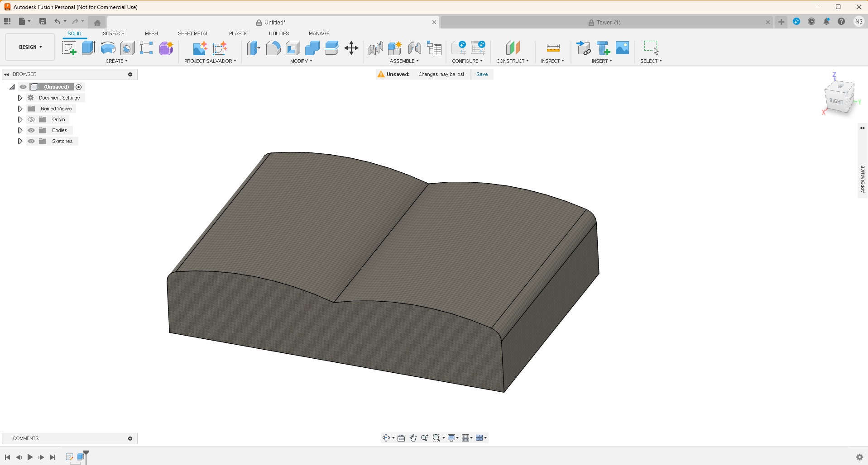
Task: Toggle visibility of the Sketches folder
Action: (31, 141)
